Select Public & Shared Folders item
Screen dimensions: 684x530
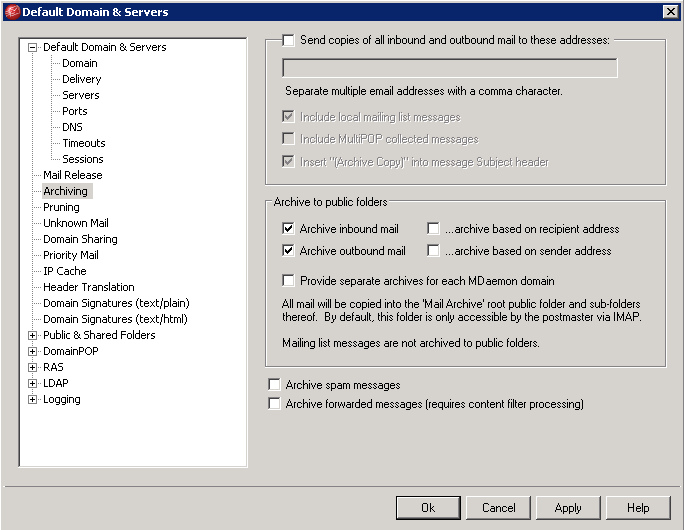click(99, 335)
